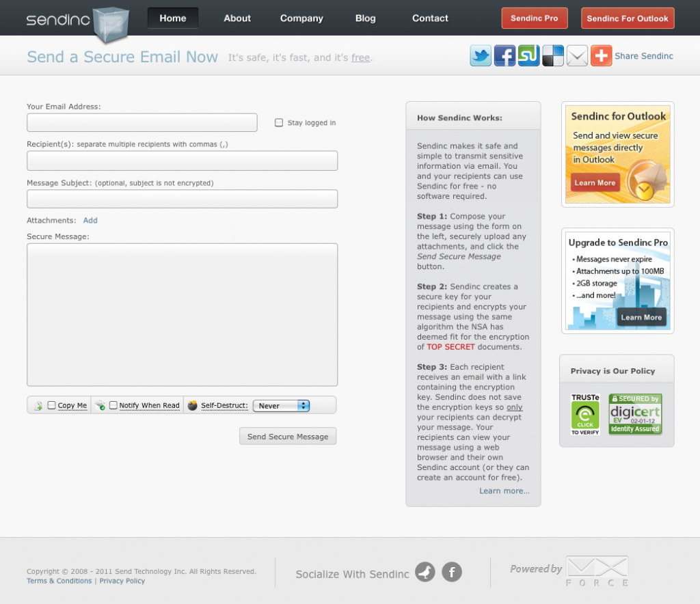
Task: Click the Notify When Read icon
Action: tap(100, 405)
